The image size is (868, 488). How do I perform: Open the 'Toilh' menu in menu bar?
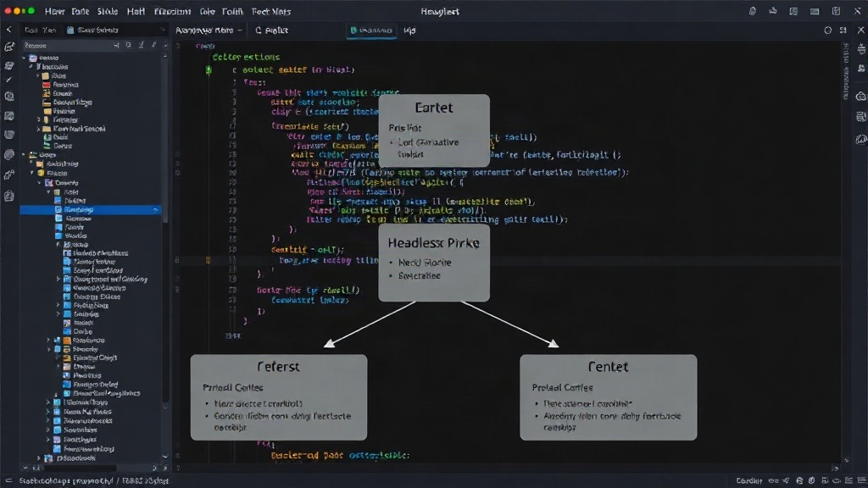click(x=232, y=12)
